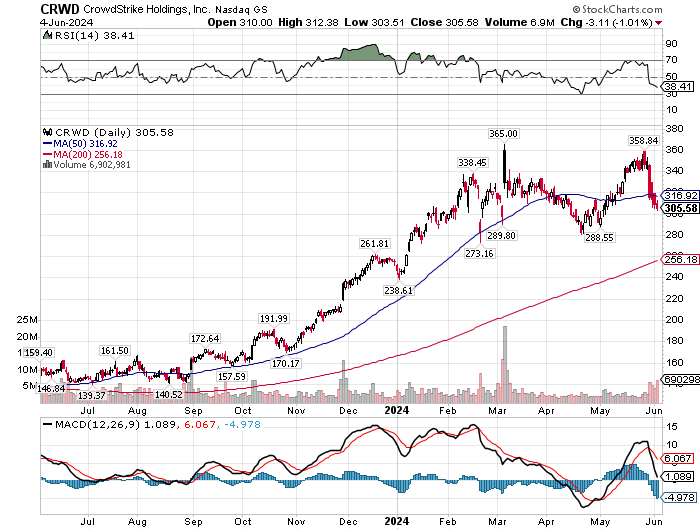Click the volume axis tag near 690298
700x530 pixels.
680,380
